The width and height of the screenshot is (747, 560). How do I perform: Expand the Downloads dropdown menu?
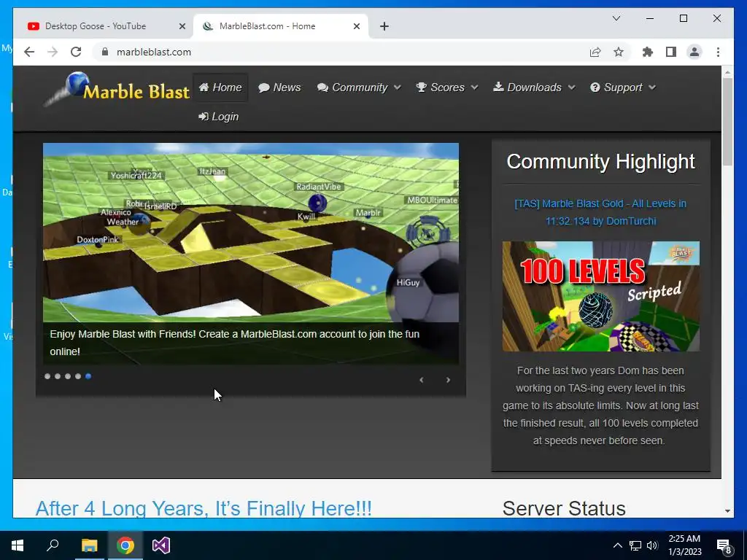(x=534, y=87)
